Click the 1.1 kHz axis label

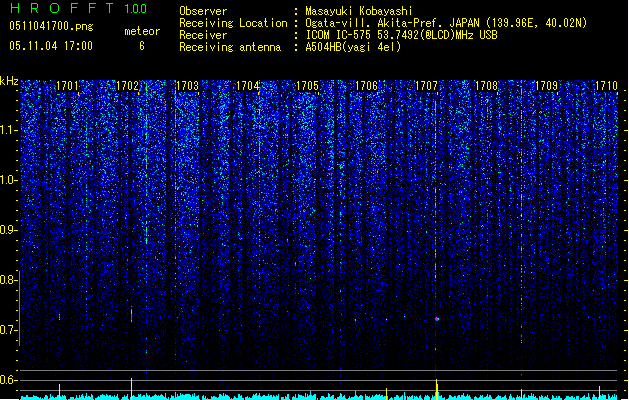[x=8, y=130]
